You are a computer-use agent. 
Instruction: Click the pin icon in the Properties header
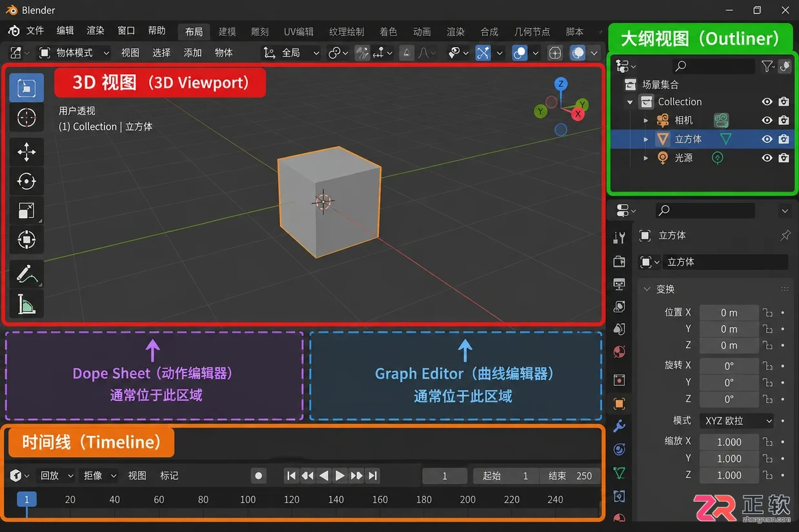pyautogui.click(x=785, y=236)
